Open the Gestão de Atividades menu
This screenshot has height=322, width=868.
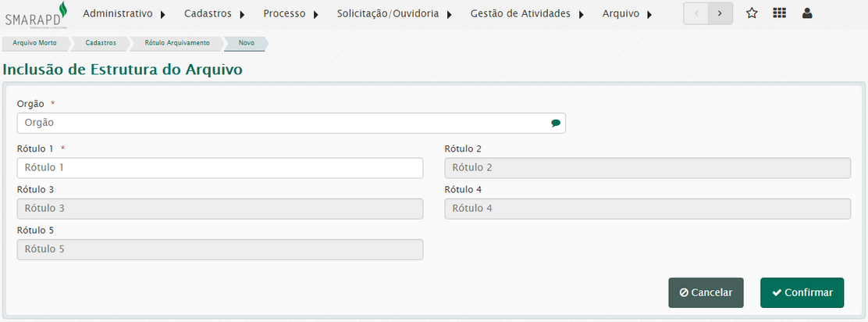(527, 14)
